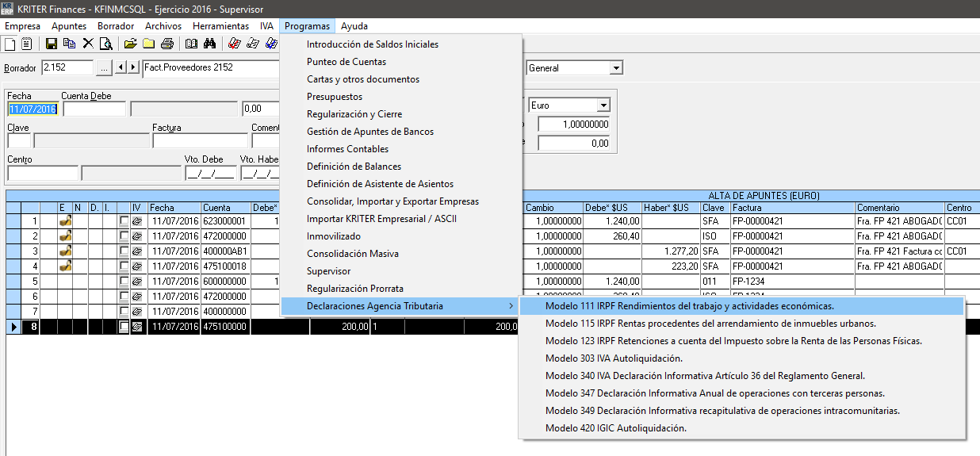The height and width of the screenshot is (456, 980).
Task: Click the IV document icon in row 8
Action: click(x=138, y=326)
